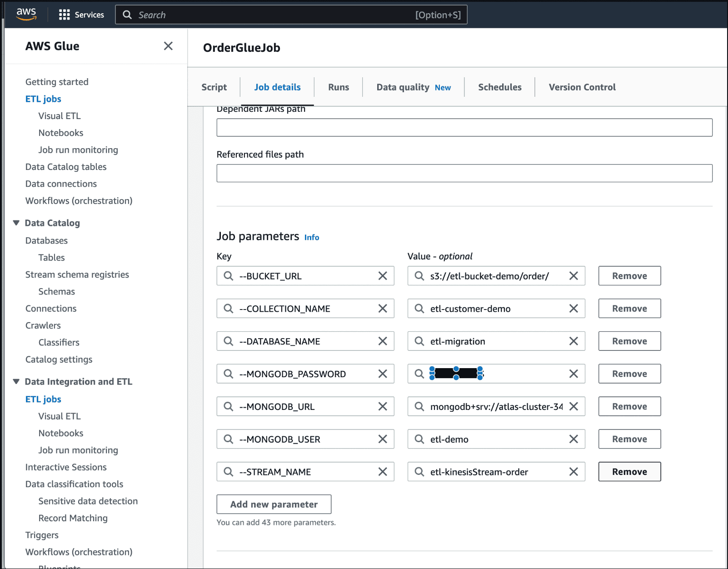Clear the --STREAM_NAME key field
This screenshot has width=728, height=569.
pos(383,472)
